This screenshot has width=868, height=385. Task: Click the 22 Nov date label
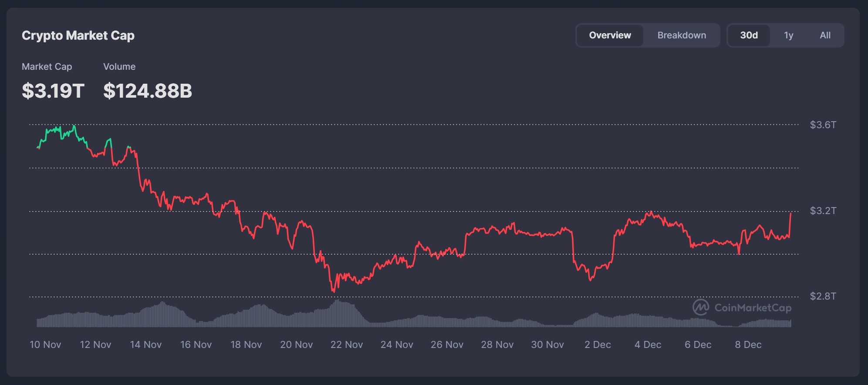(x=346, y=344)
